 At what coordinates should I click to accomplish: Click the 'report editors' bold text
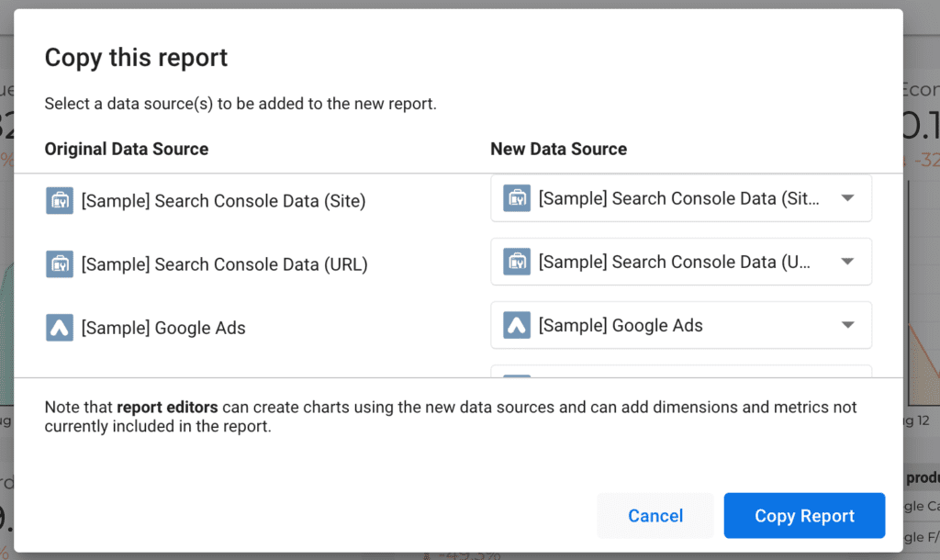coord(167,407)
